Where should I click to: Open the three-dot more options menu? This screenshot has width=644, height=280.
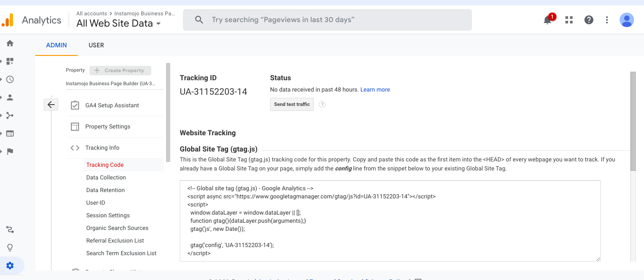pos(607,20)
